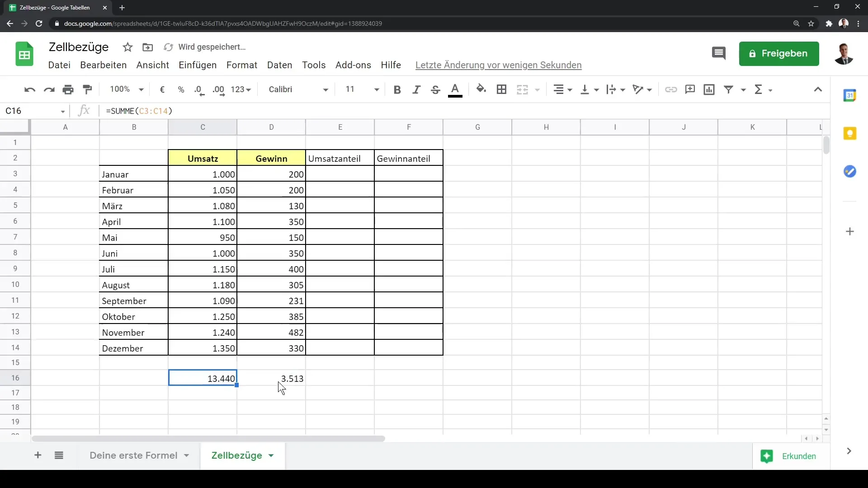Open the functions sigma dropdown
This screenshot has width=868, height=488.
coord(763,89)
